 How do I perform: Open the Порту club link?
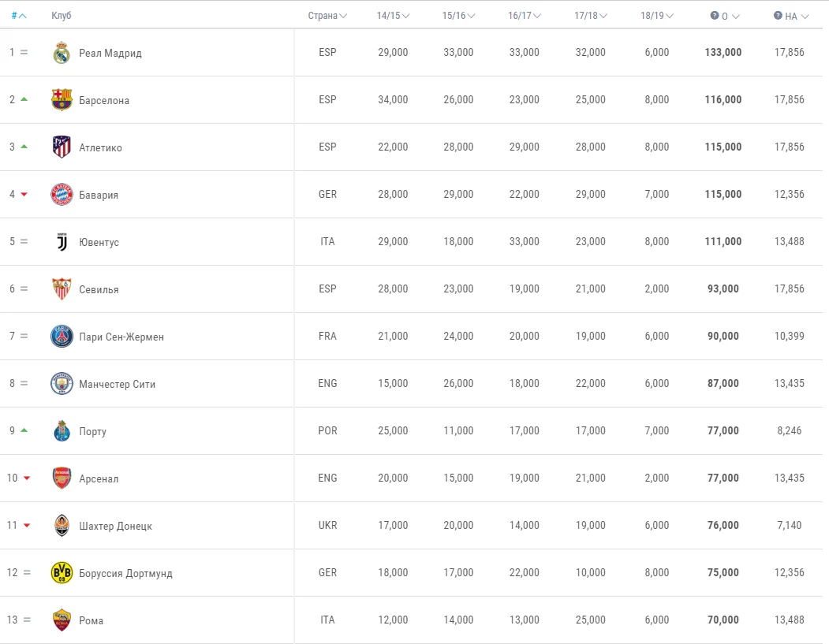click(x=92, y=432)
